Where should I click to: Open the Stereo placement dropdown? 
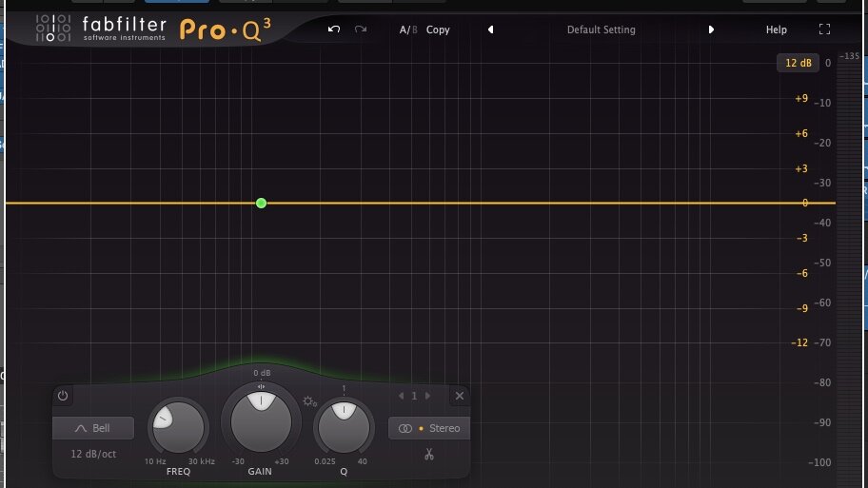pyautogui.click(x=429, y=428)
